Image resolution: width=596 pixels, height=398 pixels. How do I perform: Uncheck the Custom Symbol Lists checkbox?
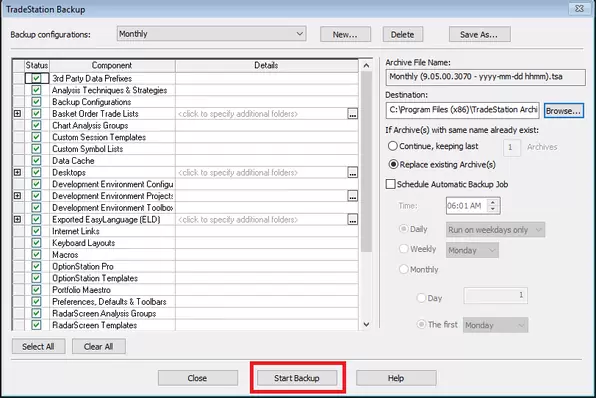[36, 149]
